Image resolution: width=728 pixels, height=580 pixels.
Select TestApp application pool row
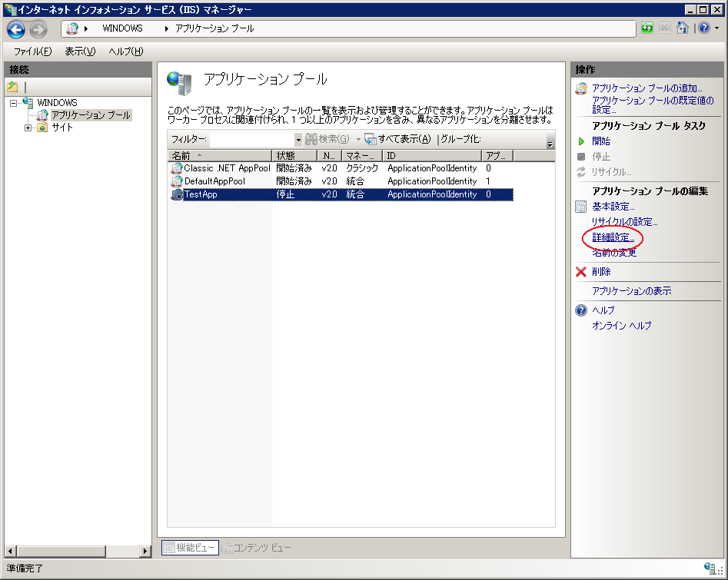(x=342, y=194)
